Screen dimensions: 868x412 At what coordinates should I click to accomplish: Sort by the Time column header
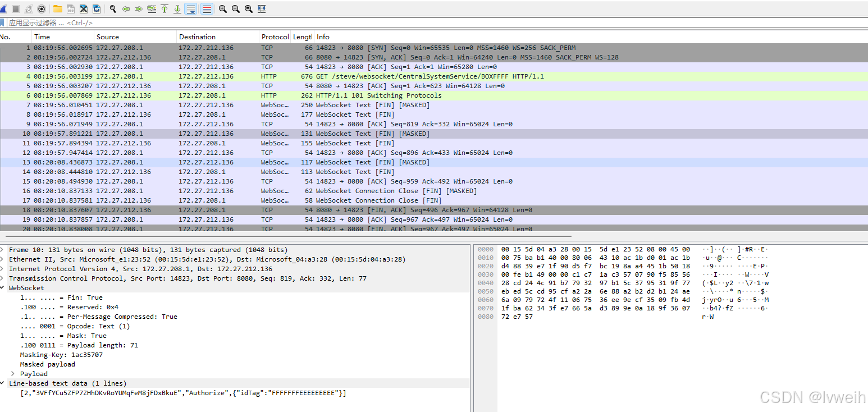point(63,36)
